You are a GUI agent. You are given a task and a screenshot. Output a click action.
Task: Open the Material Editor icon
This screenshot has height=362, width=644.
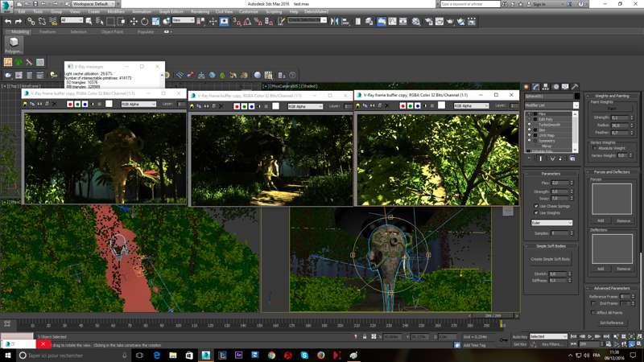(x=416, y=22)
